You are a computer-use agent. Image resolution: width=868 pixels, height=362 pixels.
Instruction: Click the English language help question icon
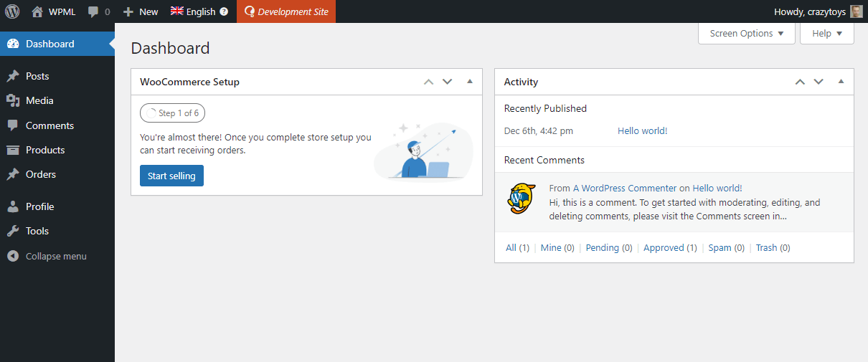click(224, 11)
